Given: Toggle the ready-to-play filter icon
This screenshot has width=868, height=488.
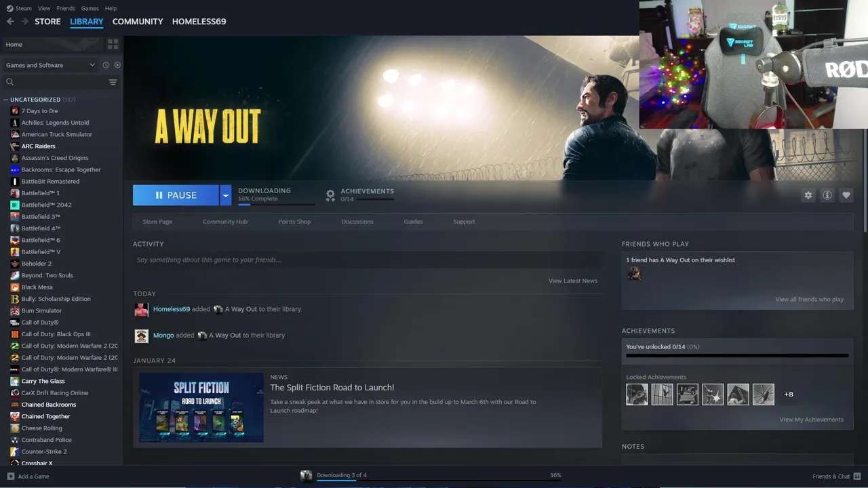Looking at the screenshot, I should [x=117, y=65].
